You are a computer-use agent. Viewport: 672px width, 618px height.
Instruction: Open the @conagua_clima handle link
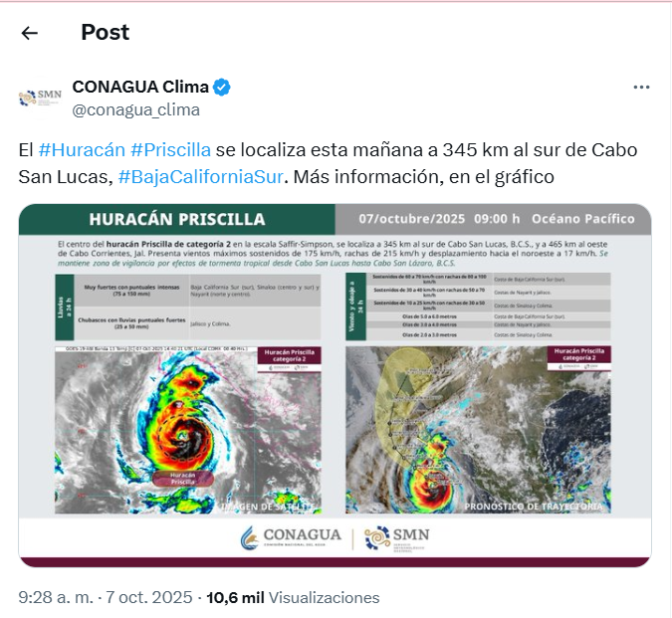coord(135,109)
